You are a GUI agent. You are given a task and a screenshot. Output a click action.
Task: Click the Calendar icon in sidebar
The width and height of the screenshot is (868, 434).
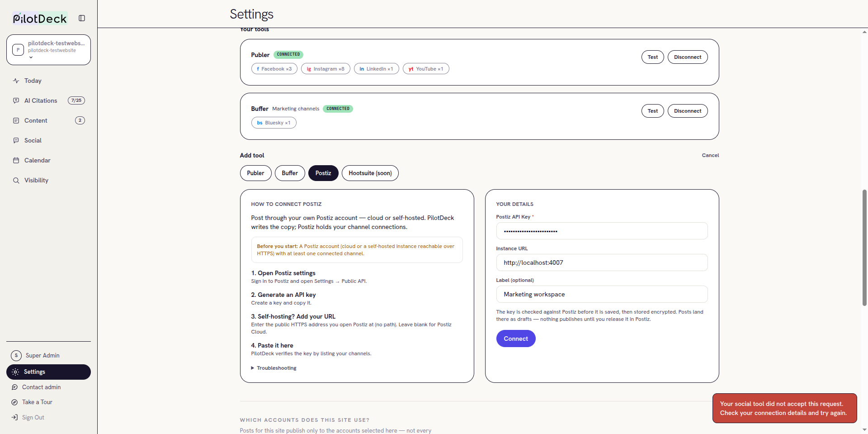(x=16, y=160)
